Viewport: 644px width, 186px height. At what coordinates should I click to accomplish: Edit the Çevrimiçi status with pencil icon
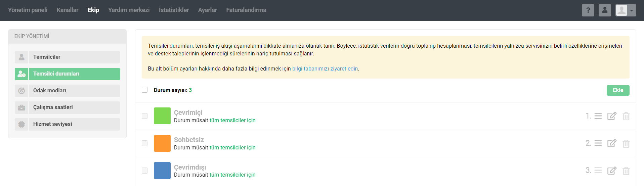(612, 116)
